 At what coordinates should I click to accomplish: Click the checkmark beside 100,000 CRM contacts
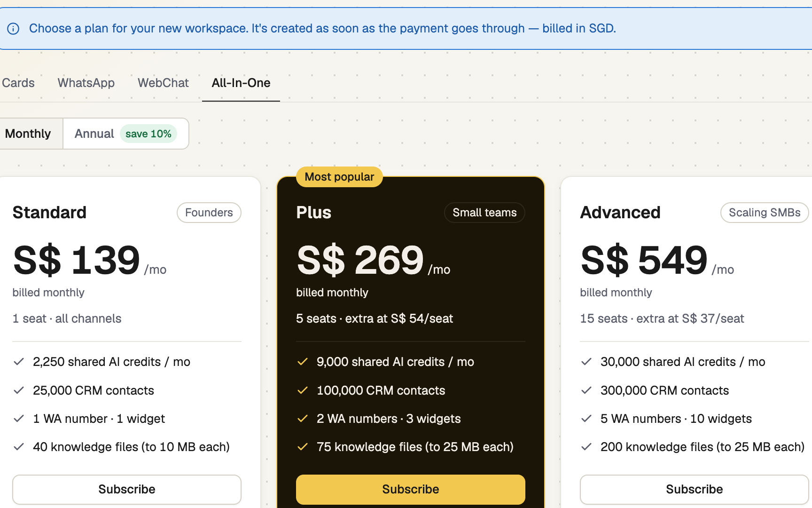tap(303, 390)
